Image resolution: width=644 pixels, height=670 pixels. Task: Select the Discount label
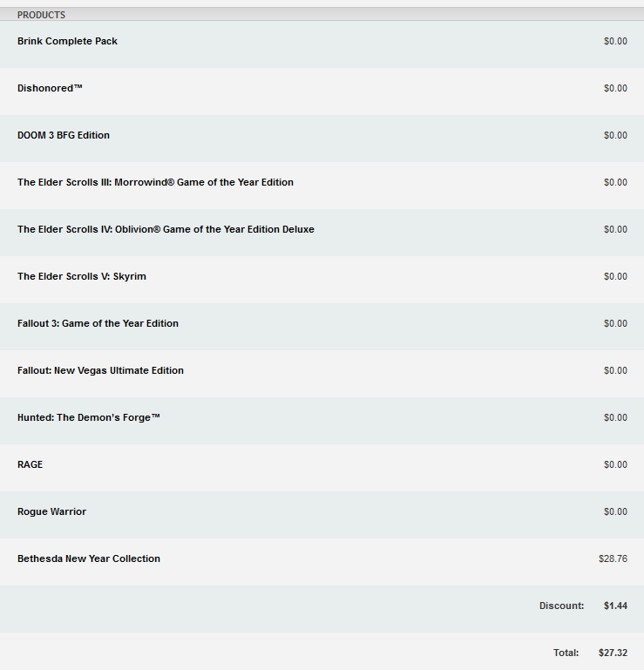coord(561,606)
